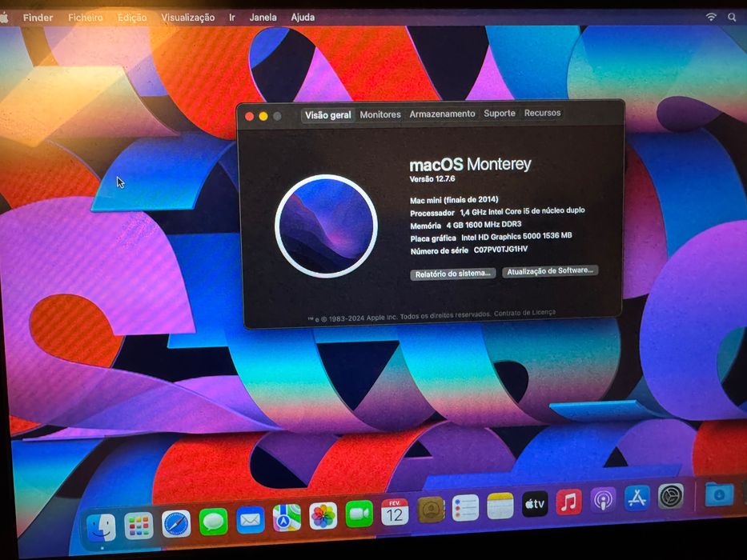
Task: Open Calendar showing FEV. 12
Action: pyautogui.click(x=395, y=512)
